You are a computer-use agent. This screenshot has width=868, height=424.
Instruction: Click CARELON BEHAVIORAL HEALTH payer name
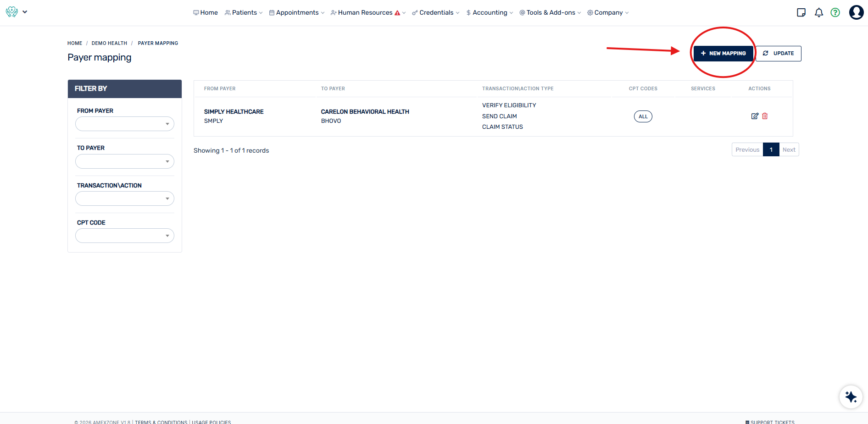[x=365, y=111]
